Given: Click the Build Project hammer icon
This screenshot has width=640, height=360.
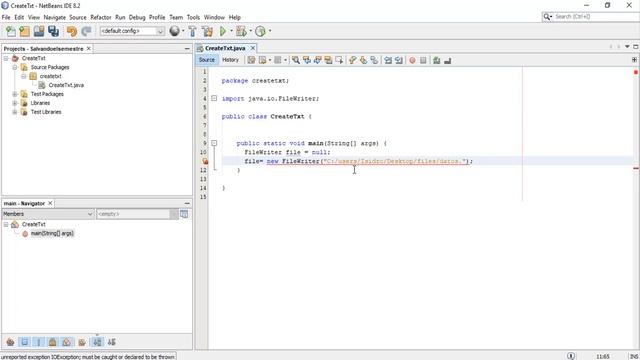Looking at the screenshot, I should 192,31.
